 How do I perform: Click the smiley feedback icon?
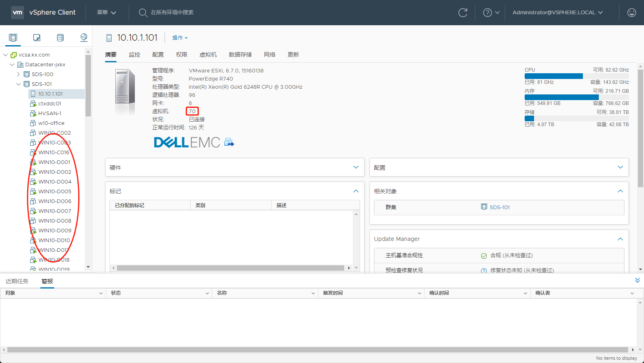[x=631, y=13]
